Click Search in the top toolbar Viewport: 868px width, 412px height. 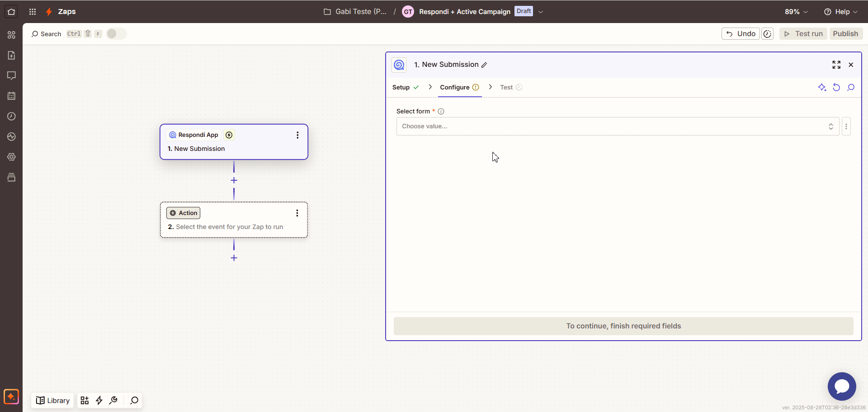click(x=46, y=34)
